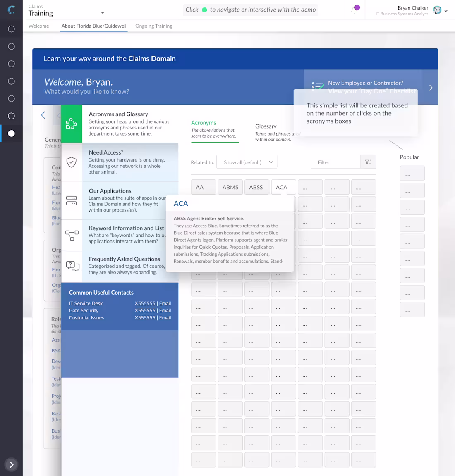The width and height of the screenshot is (455, 476).
Task: Select the topmost hollow circle in the sidebar
Action: (x=11, y=29)
